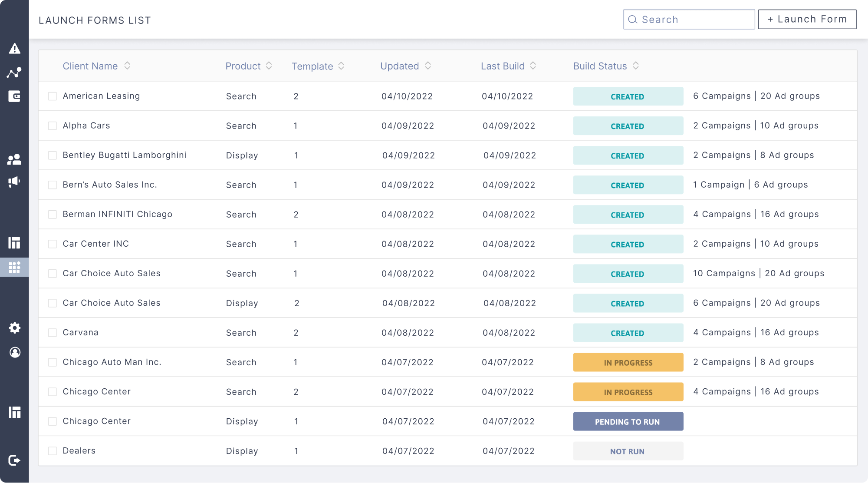
Task: Open the analytics line graph icon
Action: [x=14, y=73]
